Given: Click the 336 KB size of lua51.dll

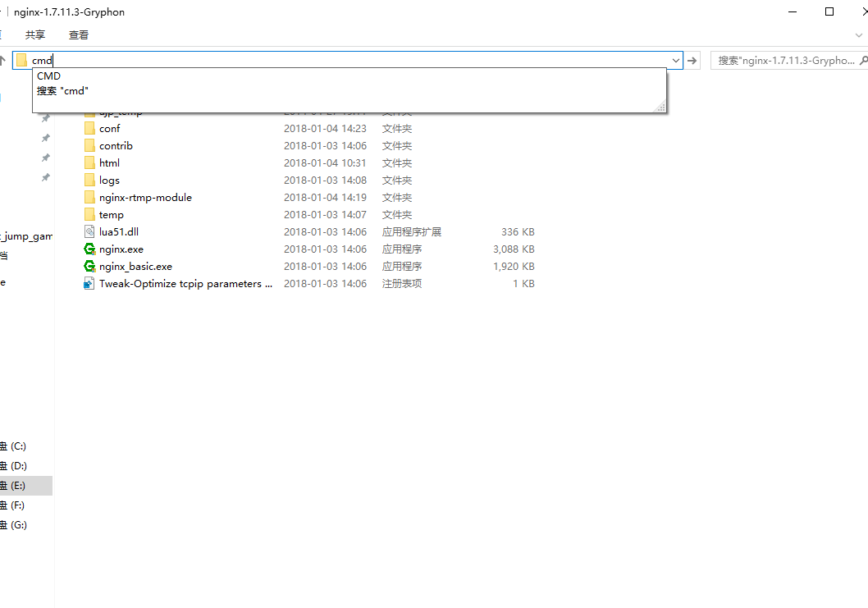Looking at the screenshot, I should 519,232.
